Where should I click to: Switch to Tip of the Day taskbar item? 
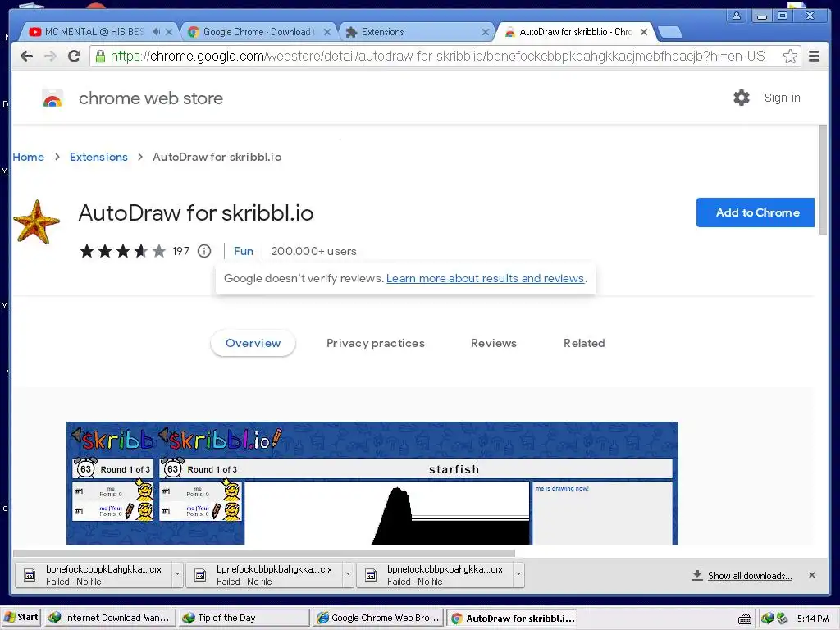243,618
